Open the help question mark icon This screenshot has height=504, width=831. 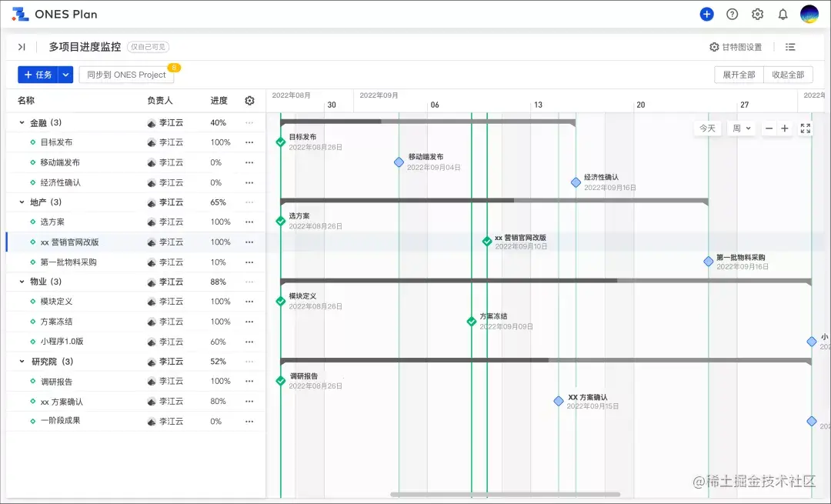(732, 14)
